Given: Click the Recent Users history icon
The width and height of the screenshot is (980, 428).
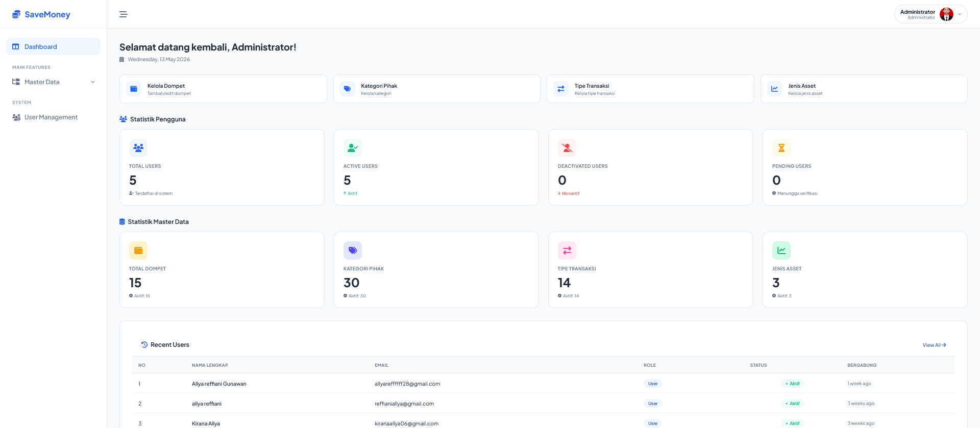Looking at the screenshot, I should (144, 345).
